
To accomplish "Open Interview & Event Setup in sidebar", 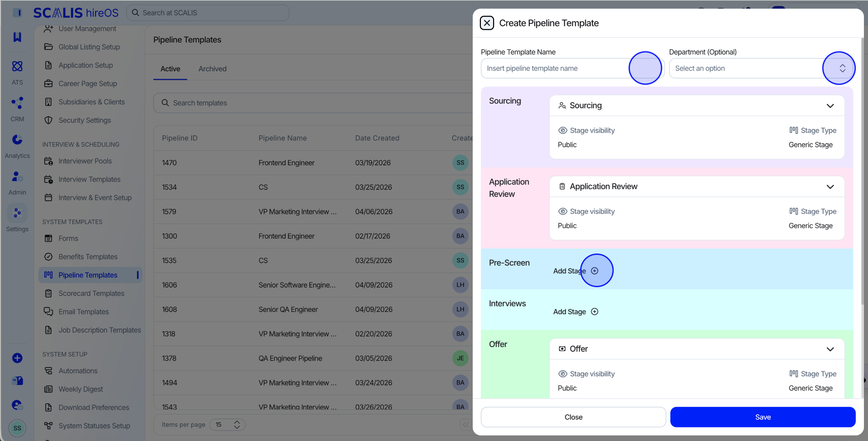I will coord(90,198).
